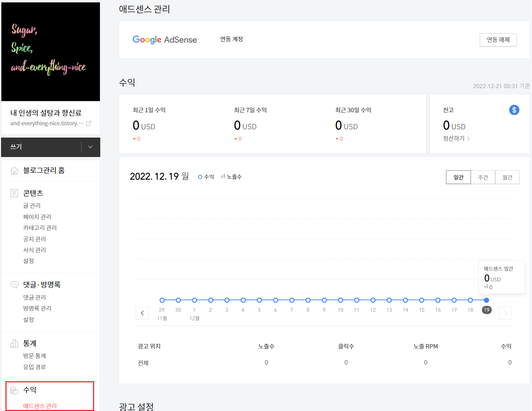Click blog title 내 인생의 설탕과 향신료
This screenshot has width=532, height=411.
click(46, 113)
